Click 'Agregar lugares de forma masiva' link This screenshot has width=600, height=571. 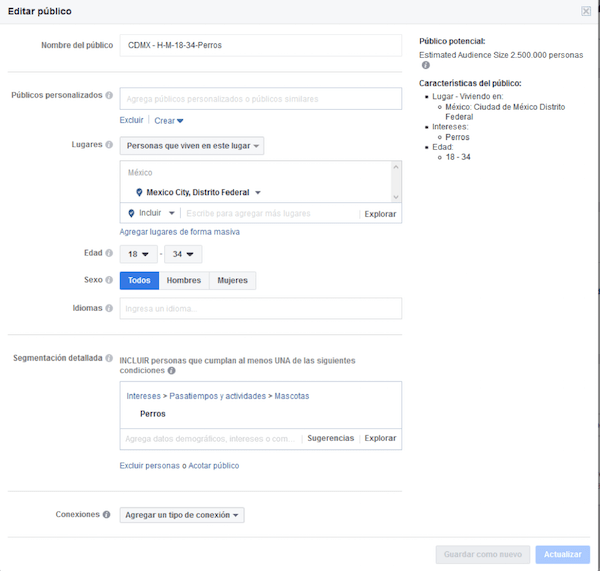coord(179,232)
